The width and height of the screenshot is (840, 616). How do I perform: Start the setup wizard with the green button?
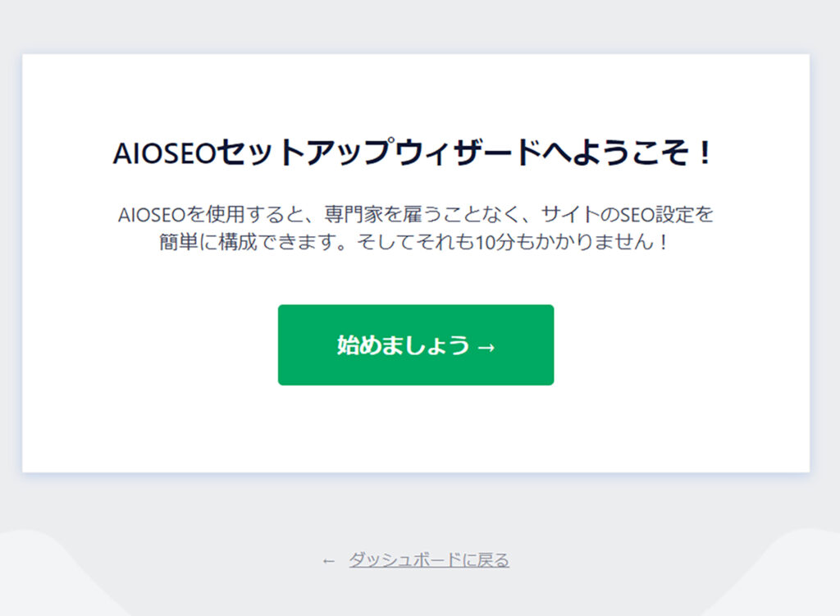point(416,345)
